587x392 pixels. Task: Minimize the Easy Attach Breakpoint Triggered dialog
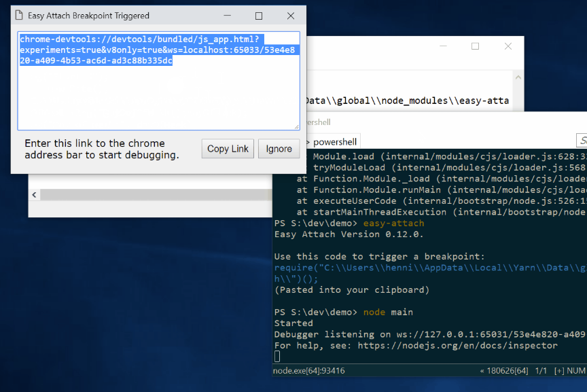click(227, 16)
